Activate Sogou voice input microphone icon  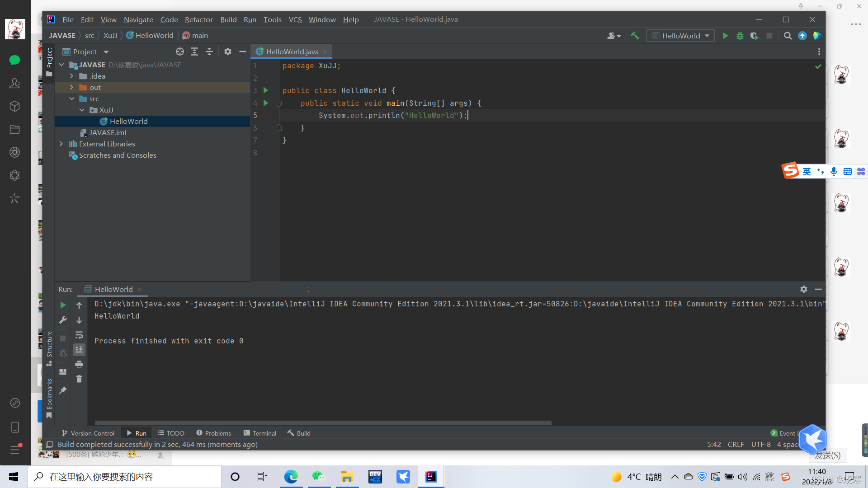point(834,171)
